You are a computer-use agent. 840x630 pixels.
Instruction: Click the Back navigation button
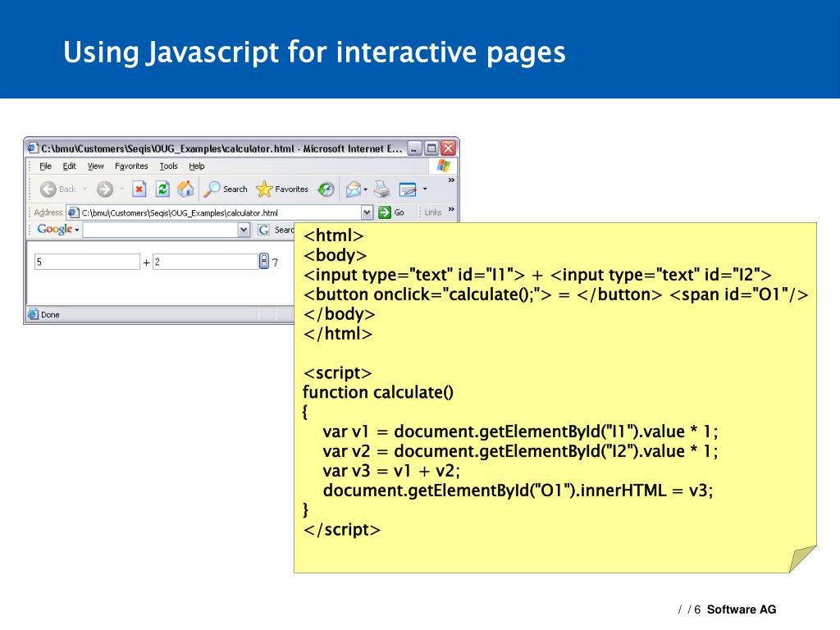(58, 189)
